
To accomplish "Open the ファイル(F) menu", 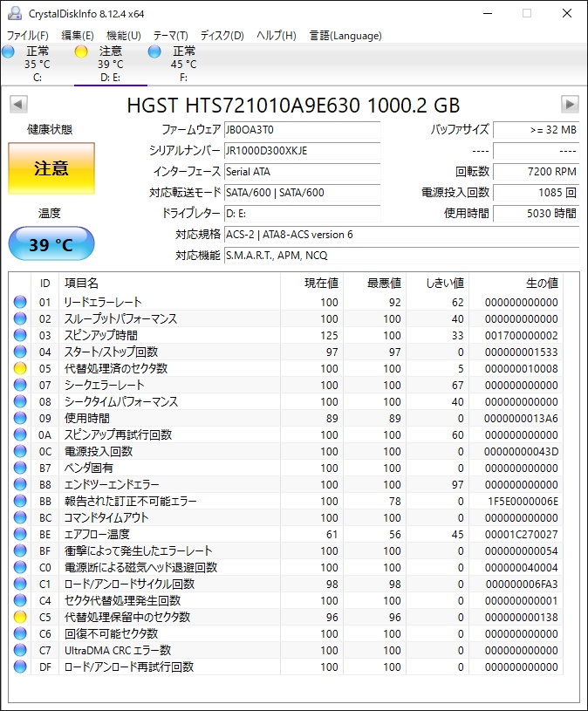I will click(28, 36).
